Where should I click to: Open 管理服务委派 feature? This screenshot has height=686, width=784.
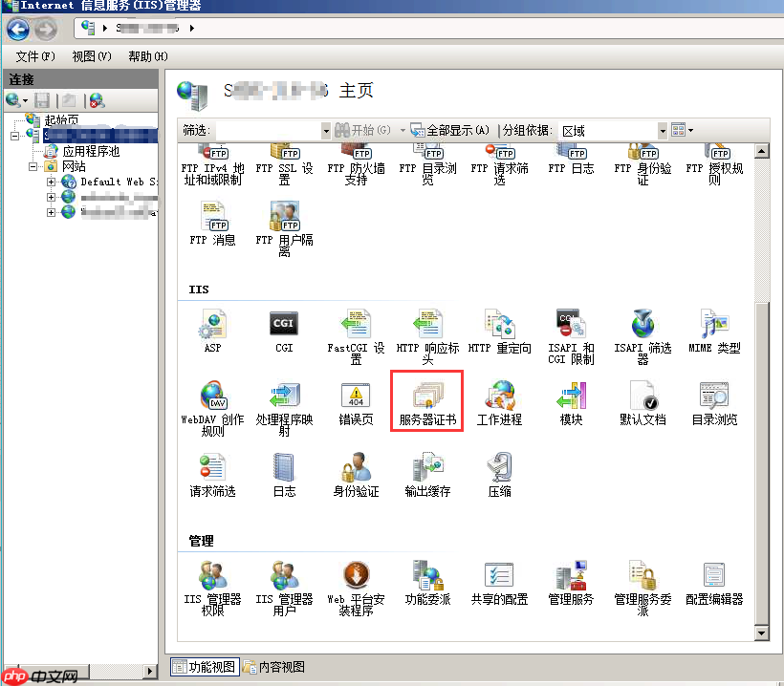(642, 588)
